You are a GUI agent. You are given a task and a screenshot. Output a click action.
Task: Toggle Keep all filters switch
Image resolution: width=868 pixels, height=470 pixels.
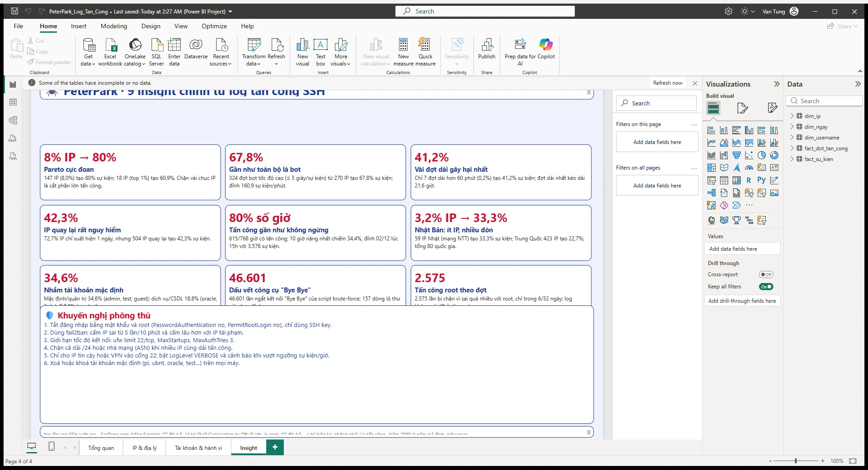[x=766, y=287]
